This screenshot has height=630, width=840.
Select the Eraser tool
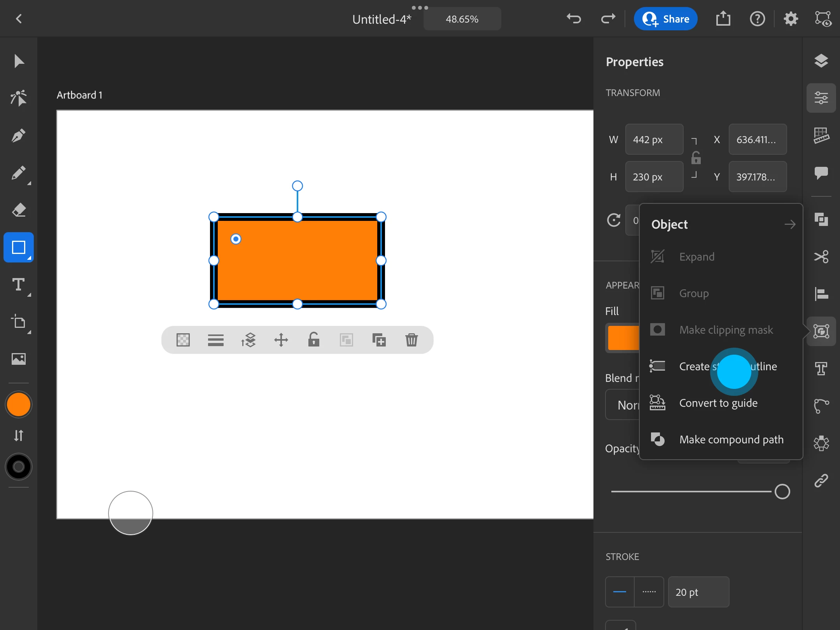click(18, 210)
